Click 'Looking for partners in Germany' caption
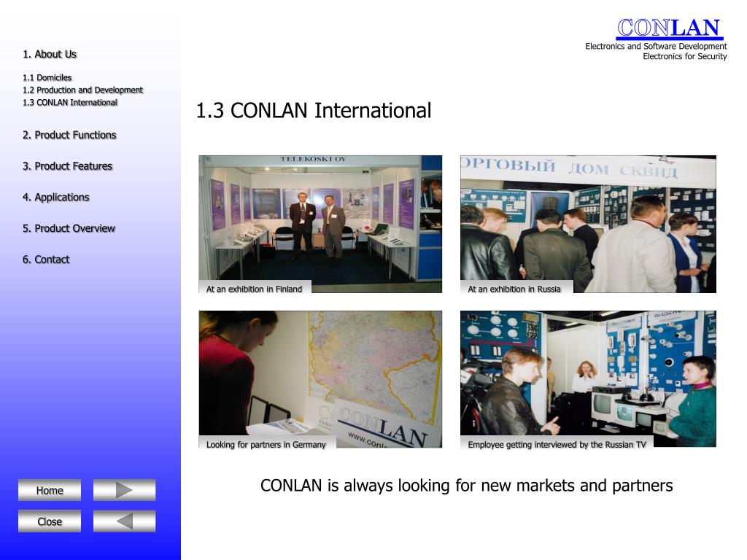This screenshot has width=747, height=560. [x=266, y=445]
